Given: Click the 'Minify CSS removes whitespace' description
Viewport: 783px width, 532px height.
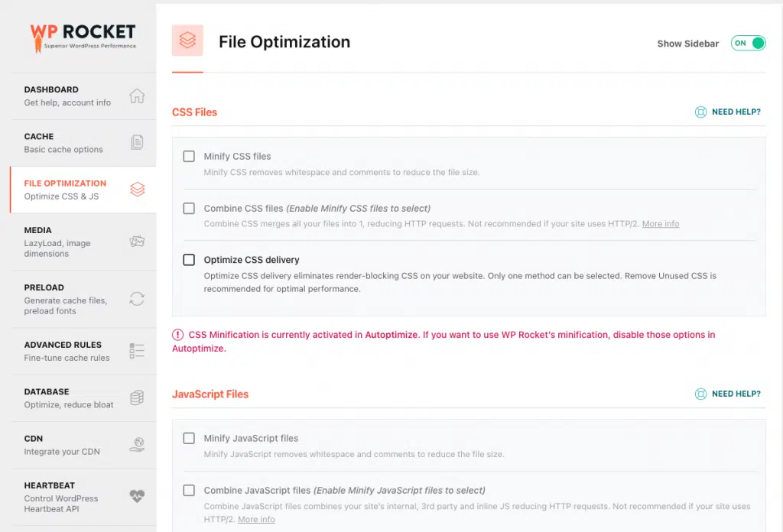Looking at the screenshot, I should (x=342, y=172).
